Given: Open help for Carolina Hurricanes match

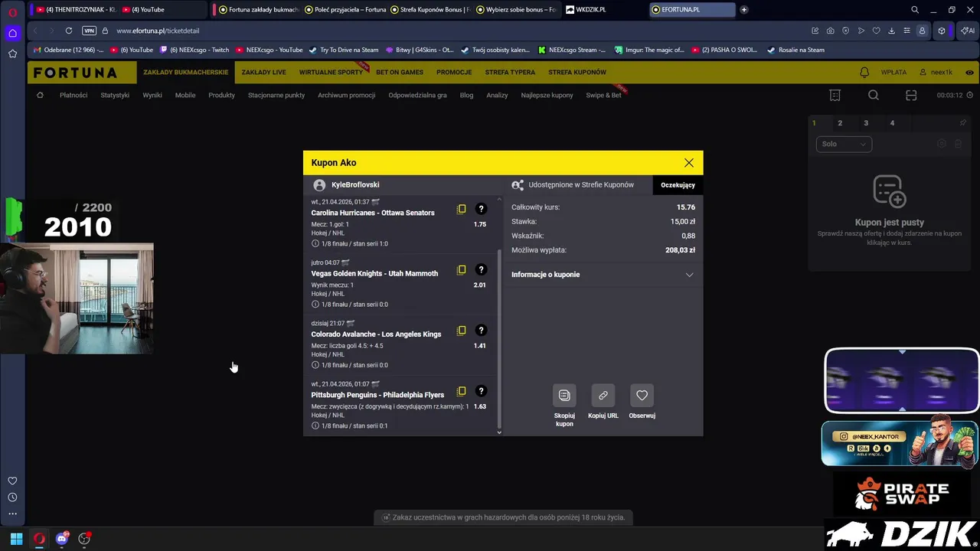Looking at the screenshot, I should (x=481, y=209).
